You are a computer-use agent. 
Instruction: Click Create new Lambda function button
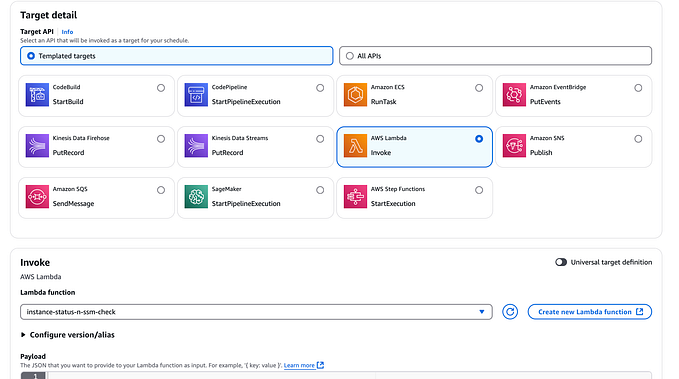click(x=590, y=312)
